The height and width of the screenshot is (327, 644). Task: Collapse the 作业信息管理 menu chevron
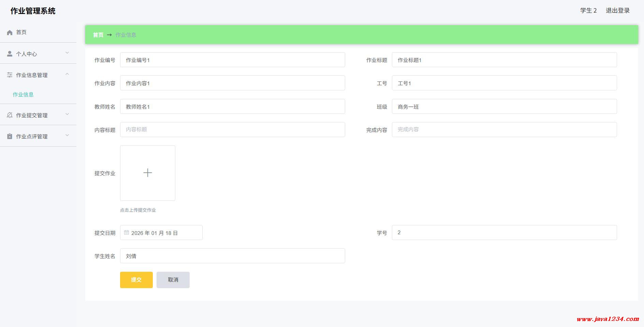coord(67,74)
